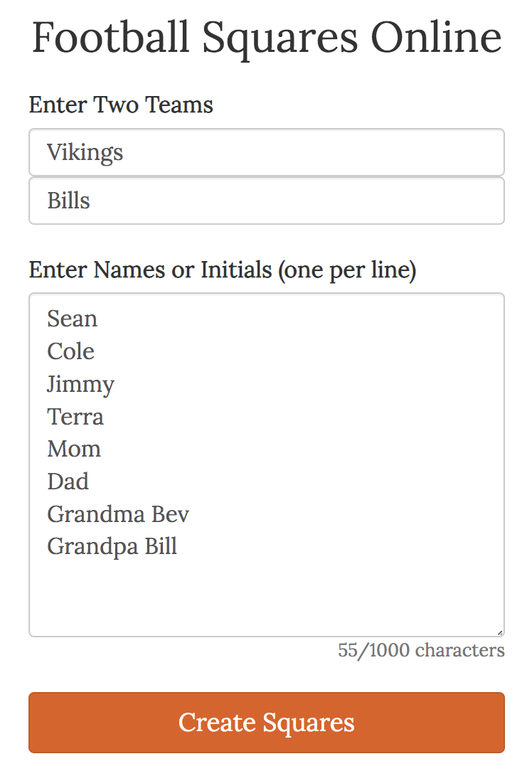Click the Dad name entry

point(68,482)
